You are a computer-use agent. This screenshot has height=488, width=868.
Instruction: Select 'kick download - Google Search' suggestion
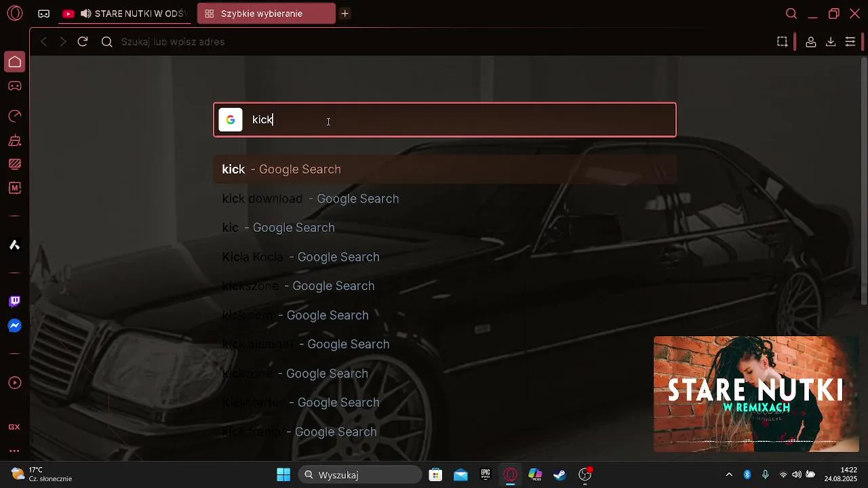pyautogui.click(x=445, y=199)
